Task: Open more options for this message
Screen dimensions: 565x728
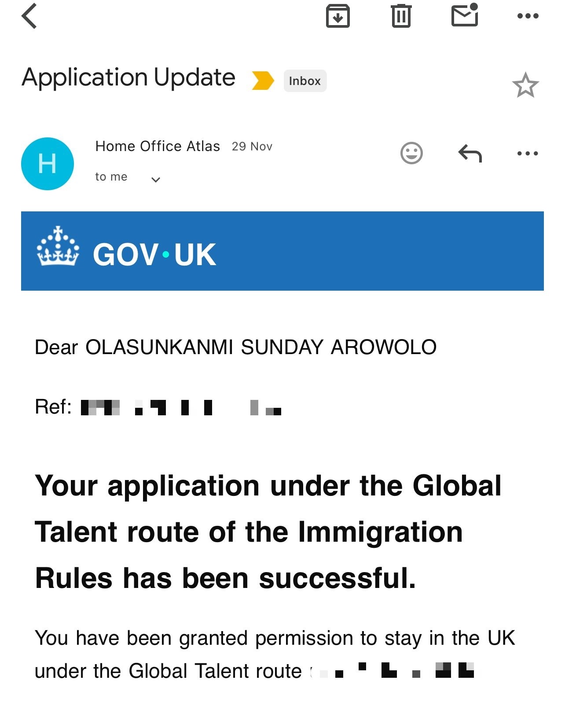Action: click(x=528, y=153)
